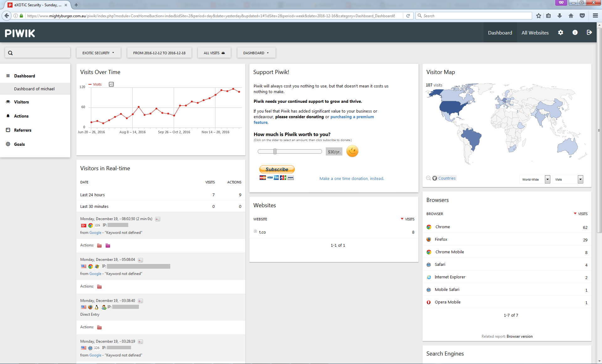This screenshot has height=364, width=602.
Task: Select Referrers in the sidebar
Action: (x=23, y=130)
